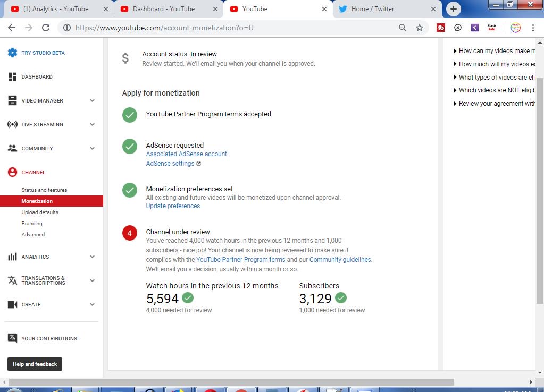Click the zoom magnifier icon in address bar
Viewport: 544px width, 392px height.
coord(403,28)
